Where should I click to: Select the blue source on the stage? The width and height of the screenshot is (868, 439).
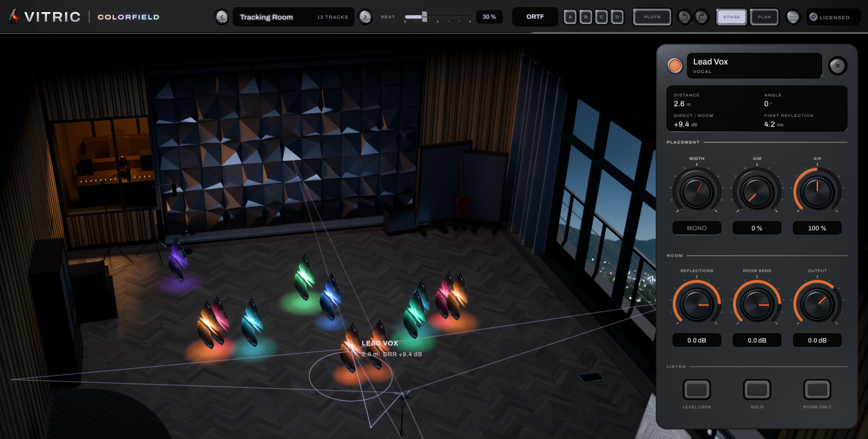[x=330, y=297]
